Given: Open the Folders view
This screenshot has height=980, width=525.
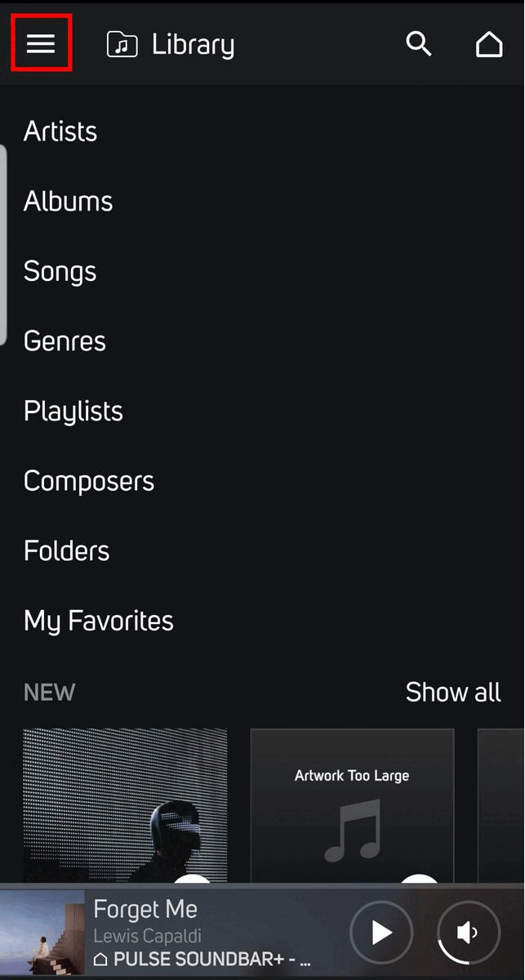Looking at the screenshot, I should pos(66,550).
